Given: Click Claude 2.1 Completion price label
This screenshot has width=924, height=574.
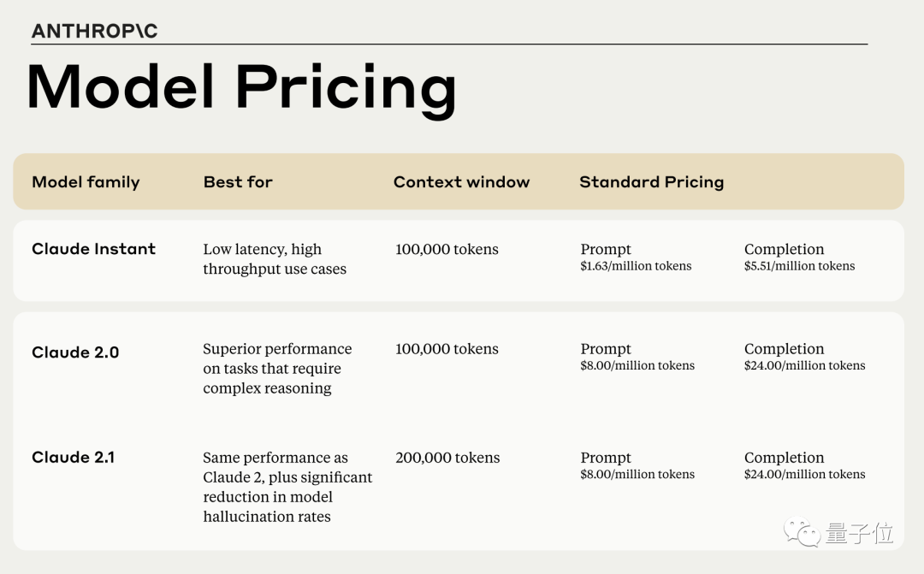Looking at the screenshot, I should click(784, 458).
